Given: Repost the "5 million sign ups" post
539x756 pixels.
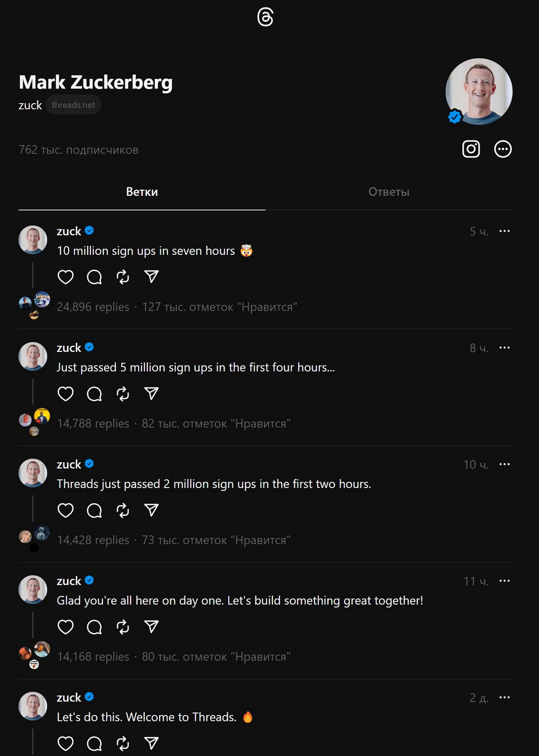Looking at the screenshot, I should point(123,394).
